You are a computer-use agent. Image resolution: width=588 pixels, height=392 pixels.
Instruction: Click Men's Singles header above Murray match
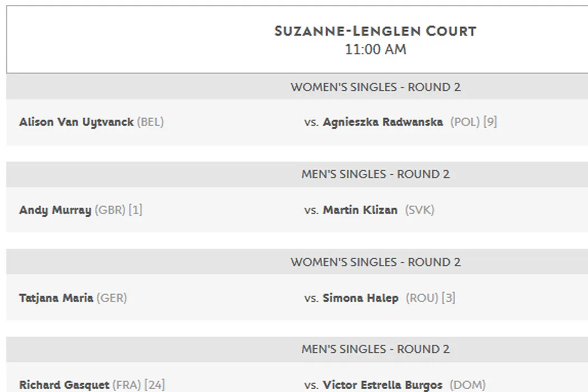click(375, 174)
